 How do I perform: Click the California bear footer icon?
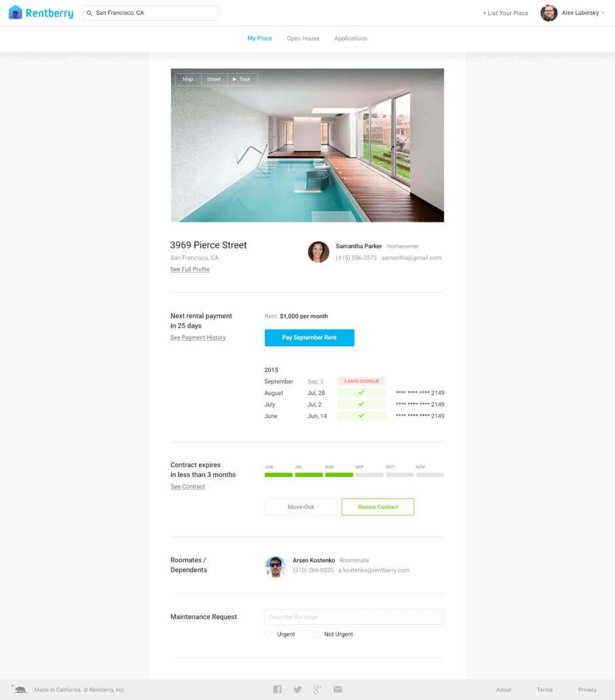[20, 690]
